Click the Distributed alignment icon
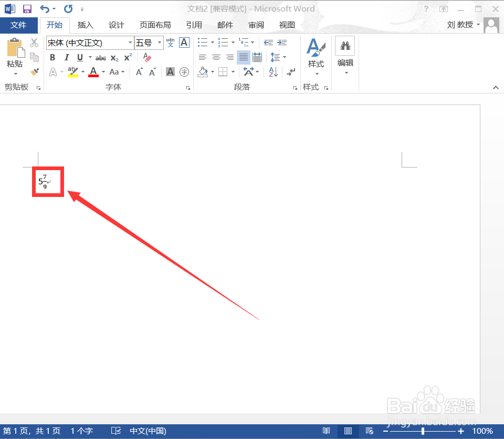The image size is (504, 439). [257, 57]
